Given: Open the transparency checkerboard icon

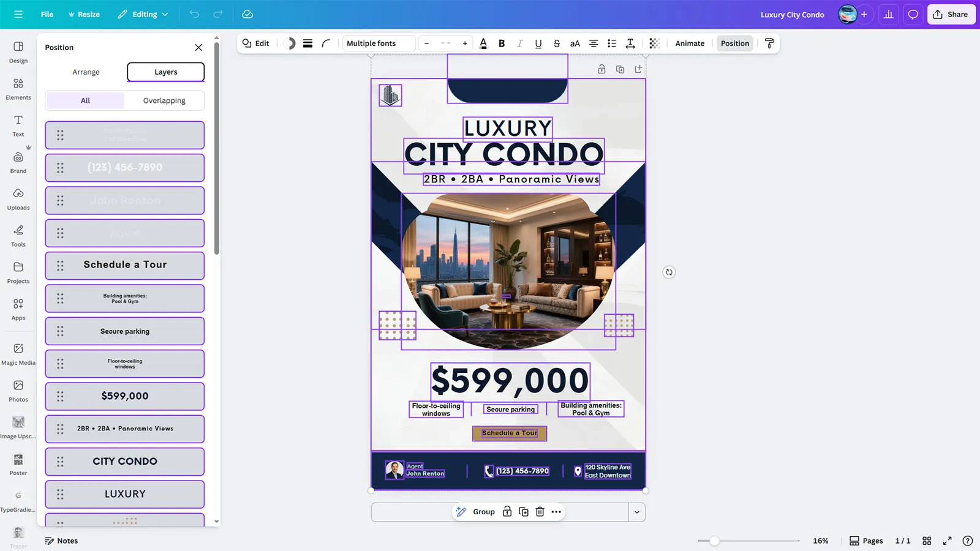Looking at the screenshot, I should coord(654,43).
